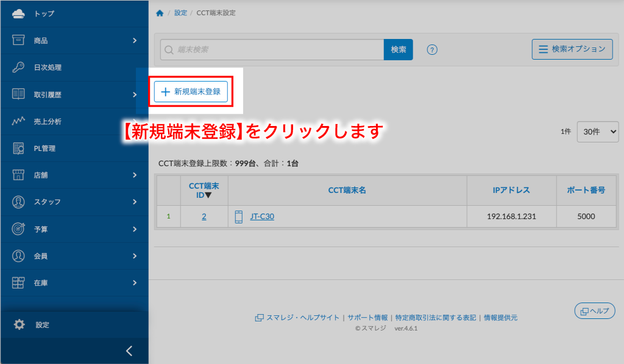Click the PL管理 sidebar icon
Viewport: 624px width, 364px height.
[x=18, y=148]
